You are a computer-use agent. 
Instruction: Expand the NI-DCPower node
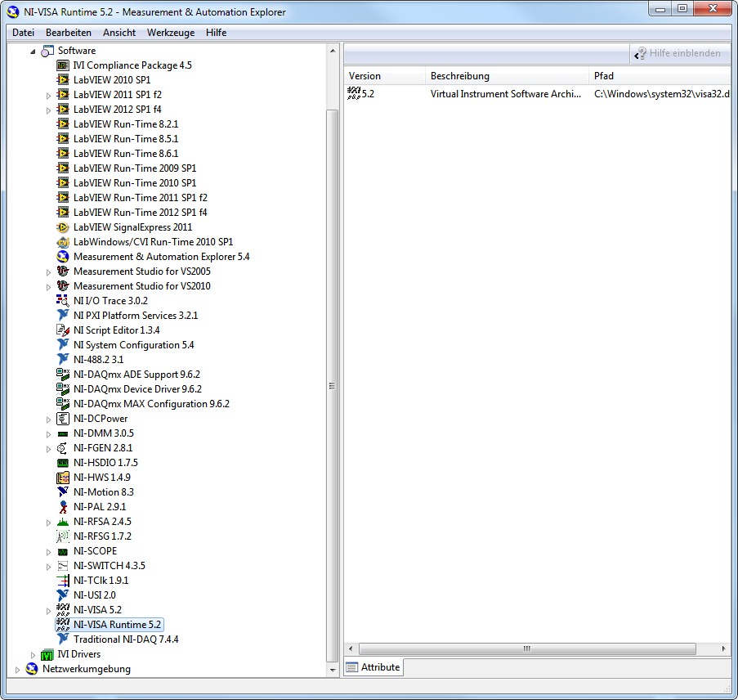click(x=48, y=420)
